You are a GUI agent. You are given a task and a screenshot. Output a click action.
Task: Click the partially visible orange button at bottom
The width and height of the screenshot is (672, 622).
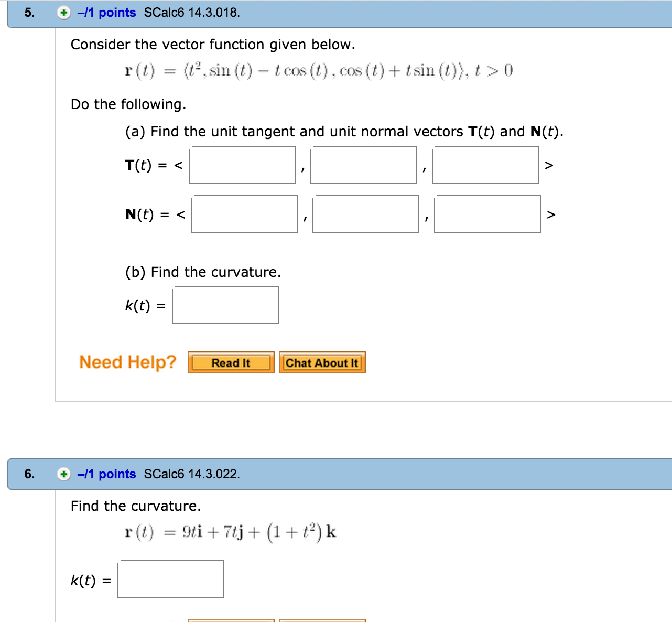click(231, 620)
